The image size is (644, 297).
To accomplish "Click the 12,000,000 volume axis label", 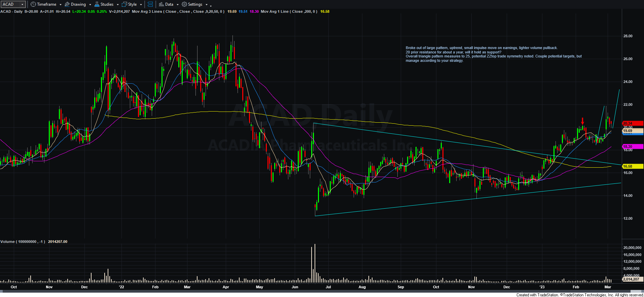I will point(632,261).
